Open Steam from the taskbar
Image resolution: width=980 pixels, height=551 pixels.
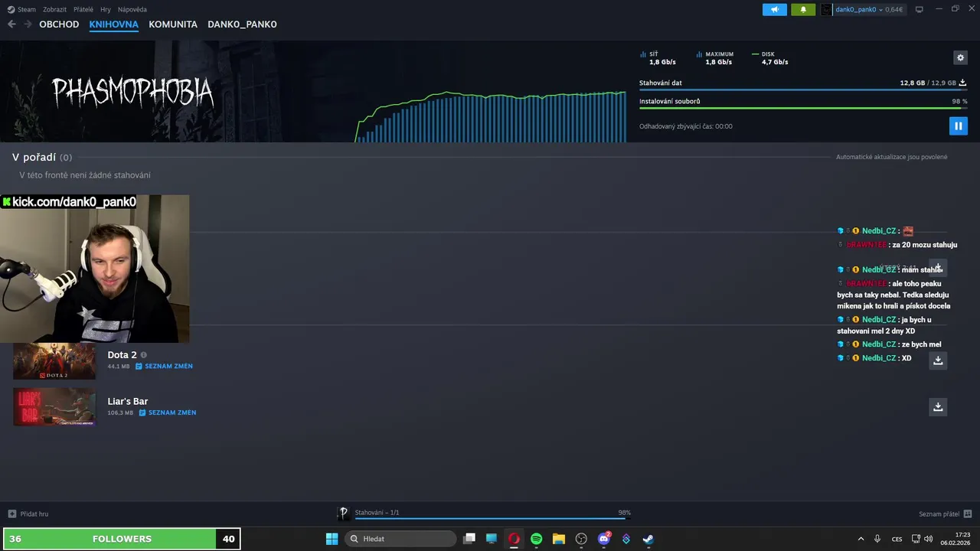[x=648, y=539]
